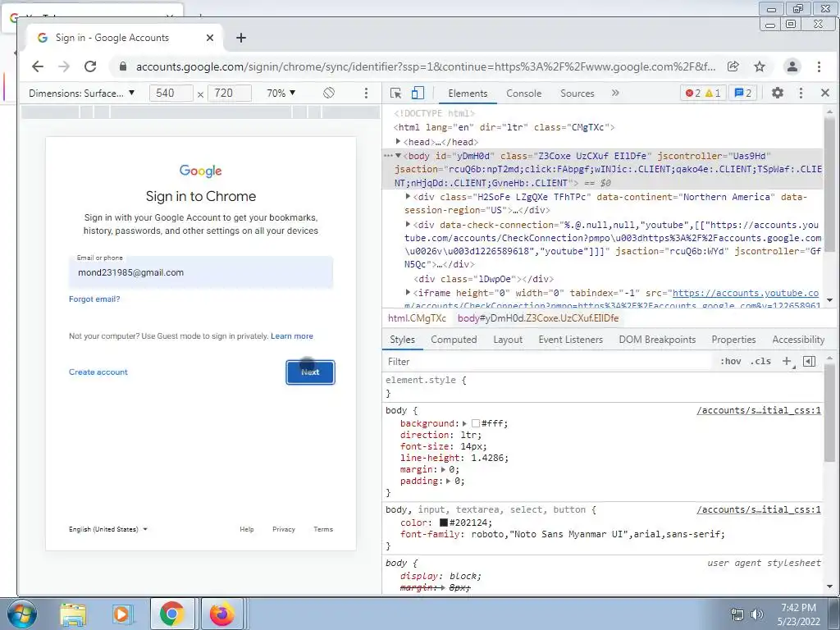Toggle the device toolbar icon
The width and height of the screenshot is (840, 630).
[x=418, y=93]
